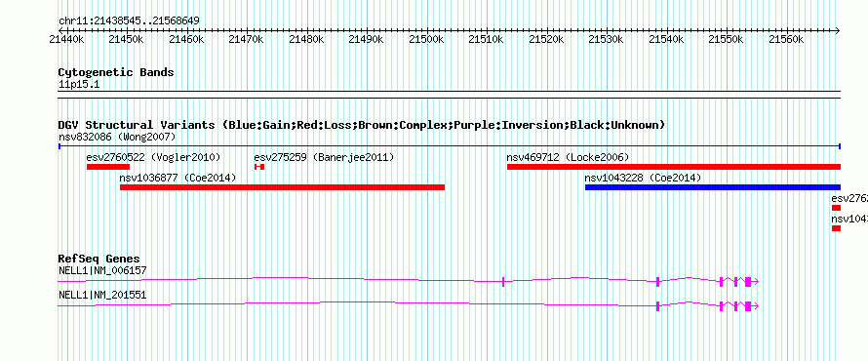Click the small red nsv104 variant block
The height and width of the screenshot is (361, 868).
pos(836,228)
